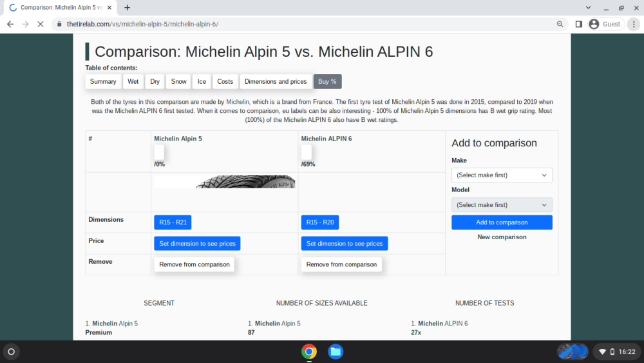The image size is (644, 363).
Task: Remove Michelin Alpin 5 from comparison
Action: [x=194, y=264]
